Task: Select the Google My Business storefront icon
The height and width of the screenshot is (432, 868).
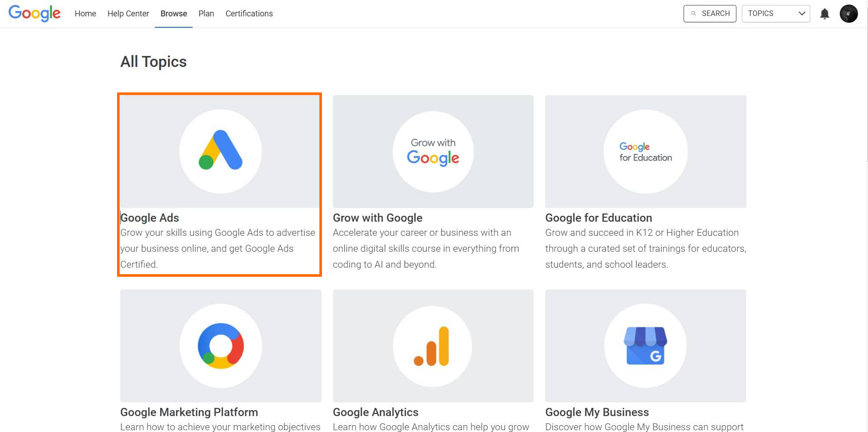Action: tap(645, 346)
